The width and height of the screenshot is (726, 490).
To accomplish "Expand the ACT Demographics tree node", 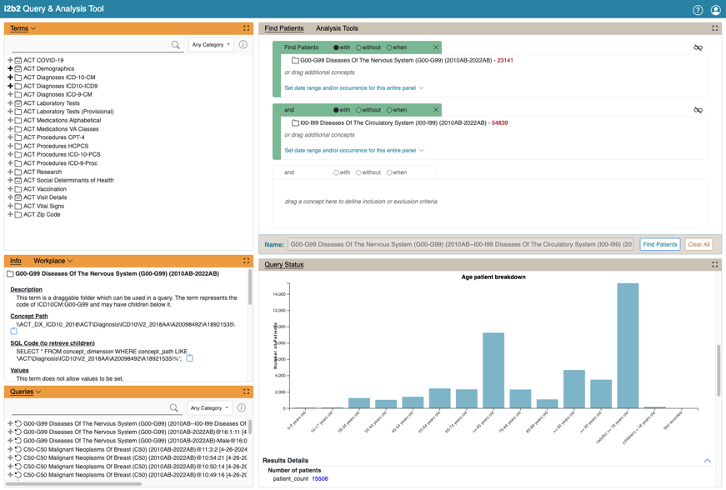I will (10, 69).
